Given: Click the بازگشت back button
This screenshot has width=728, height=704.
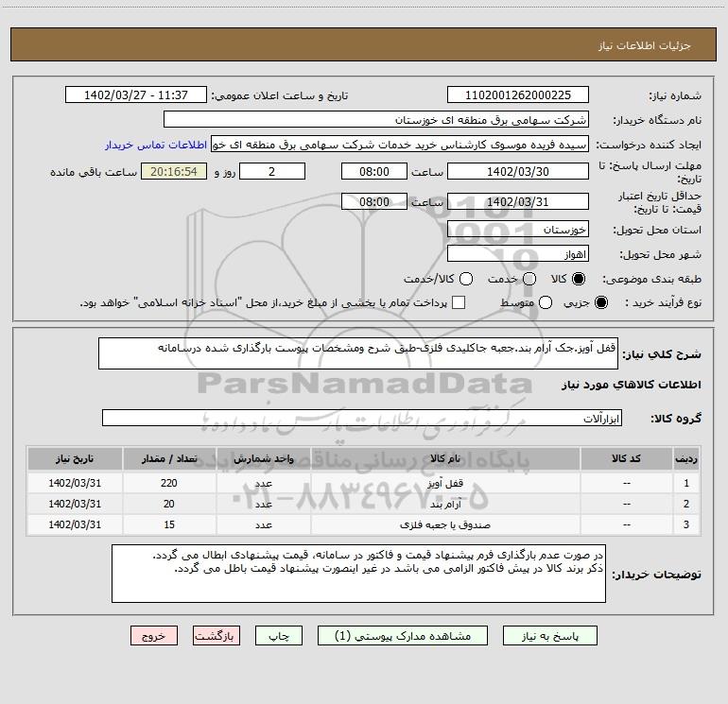Looking at the screenshot, I should tap(217, 636).
